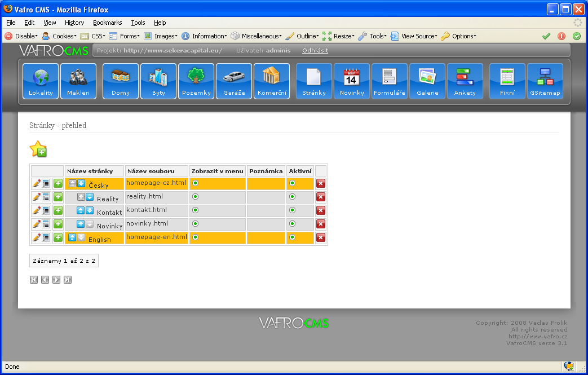
Task: Delete the reality.html page with red X
Action: pos(321,197)
